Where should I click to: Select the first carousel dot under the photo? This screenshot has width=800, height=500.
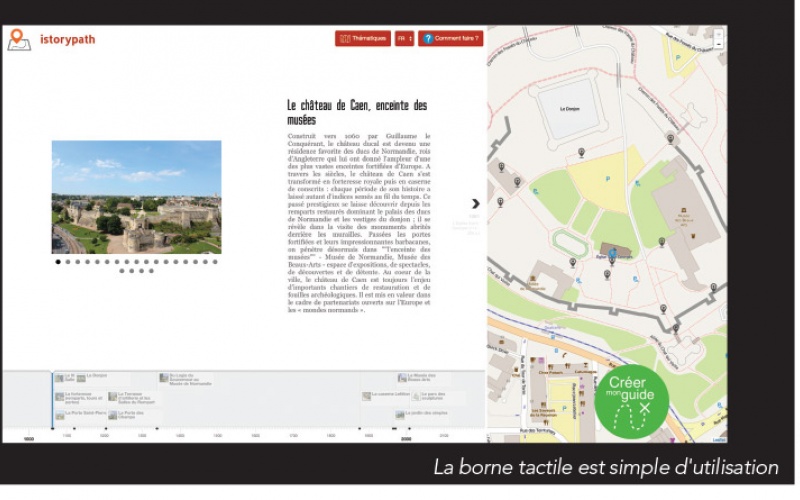pos(58,262)
